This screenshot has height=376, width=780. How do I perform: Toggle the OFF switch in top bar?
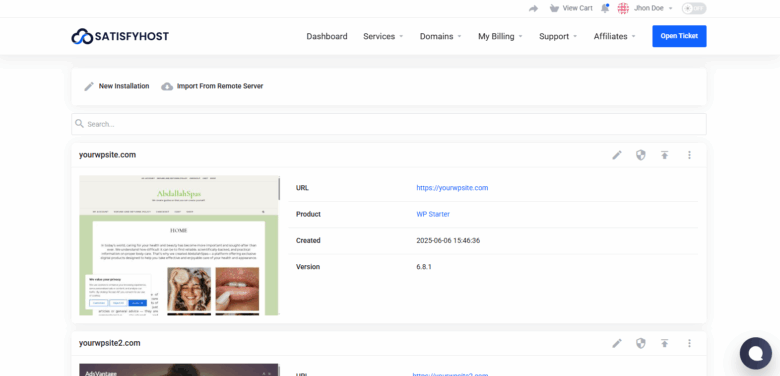click(x=694, y=8)
